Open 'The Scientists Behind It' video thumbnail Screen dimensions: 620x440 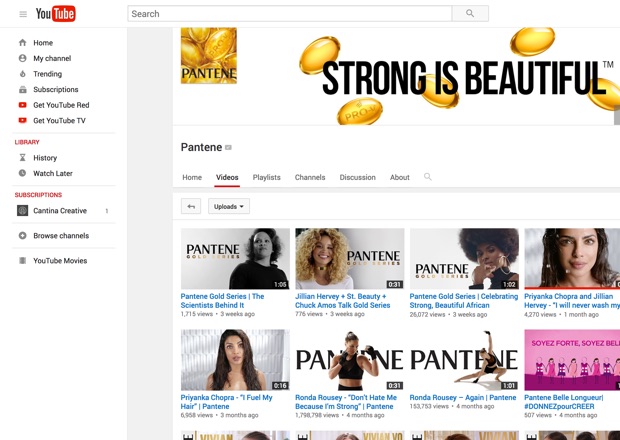[x=235, y=259]
